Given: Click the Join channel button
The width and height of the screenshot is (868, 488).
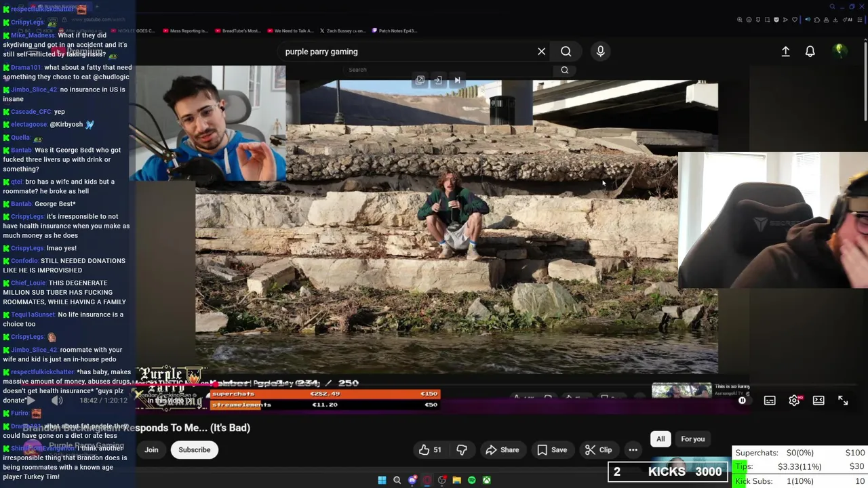Looking at the screenshot, I should [x=151, y=450].
